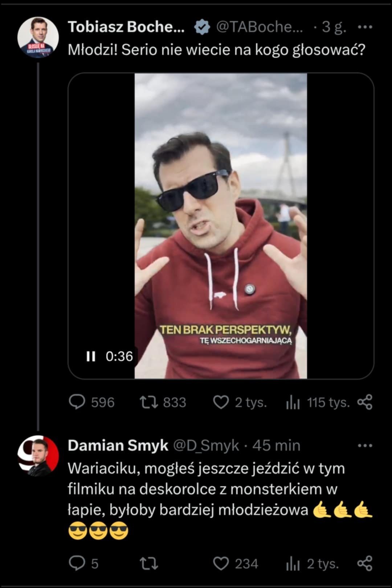Open the Damian Smyk display name link
The height and width of the screenshot is (588, 392).
(118, 446)
